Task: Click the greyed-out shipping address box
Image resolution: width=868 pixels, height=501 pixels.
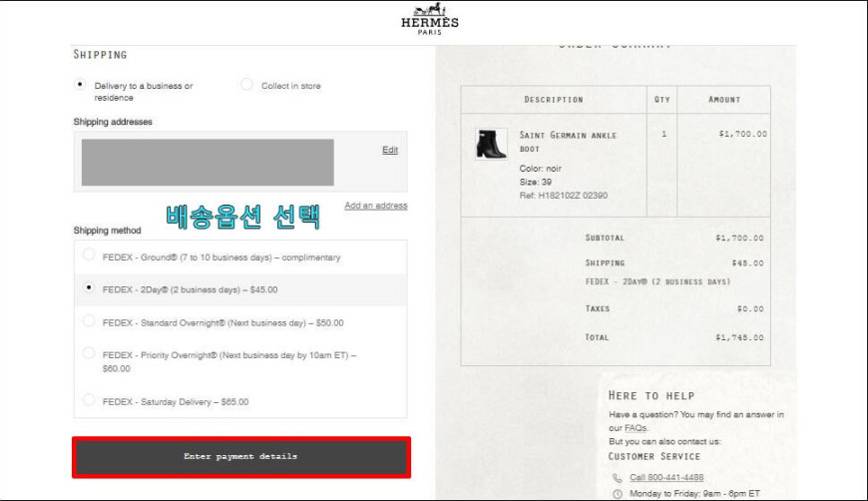Action: click(x=208, y=163)
